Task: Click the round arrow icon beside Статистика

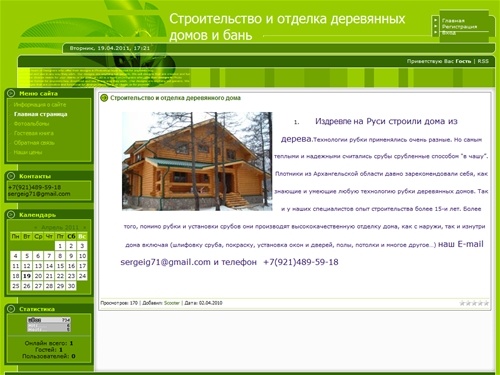Action: 11,309
